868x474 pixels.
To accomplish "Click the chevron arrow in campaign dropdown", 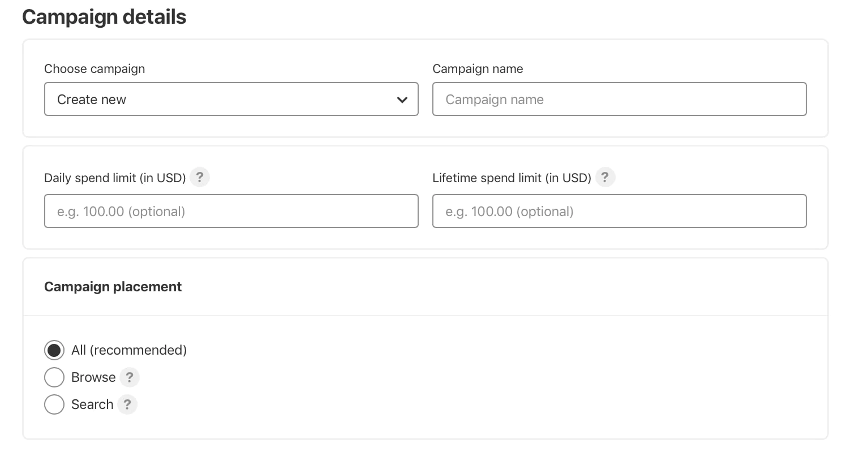I will click(x=402, y=100).
